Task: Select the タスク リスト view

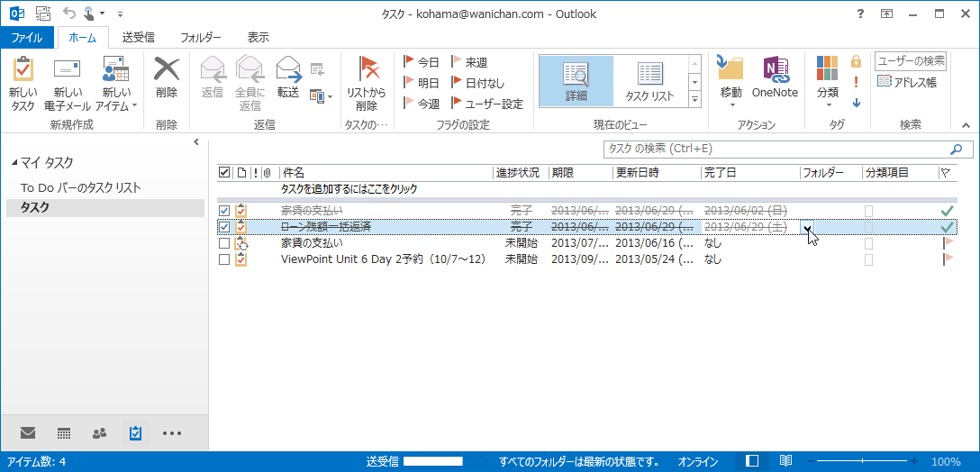Action: click(650, 81)
